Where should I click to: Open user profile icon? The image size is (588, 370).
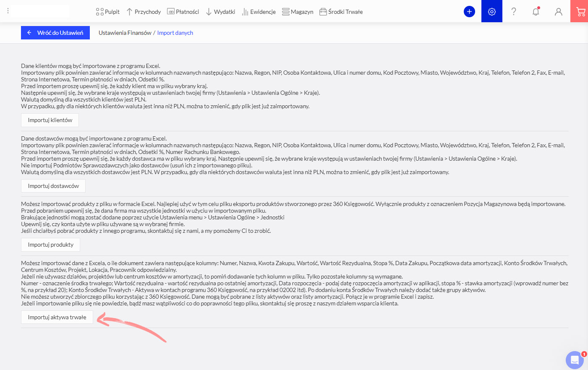[558, 12]
